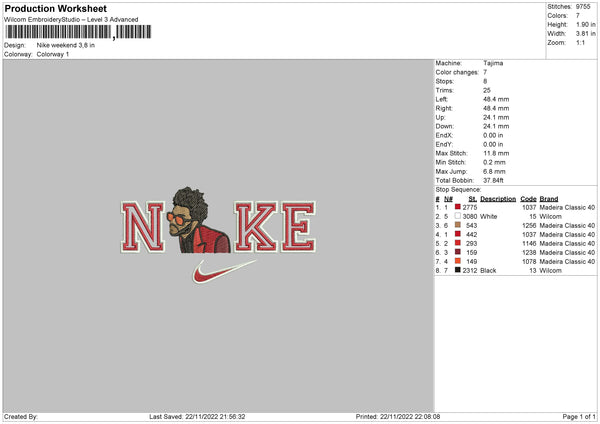The image size is (600, 424).
Task: Choose the dark red swatch for thread 159
Action: pos(458,252)
